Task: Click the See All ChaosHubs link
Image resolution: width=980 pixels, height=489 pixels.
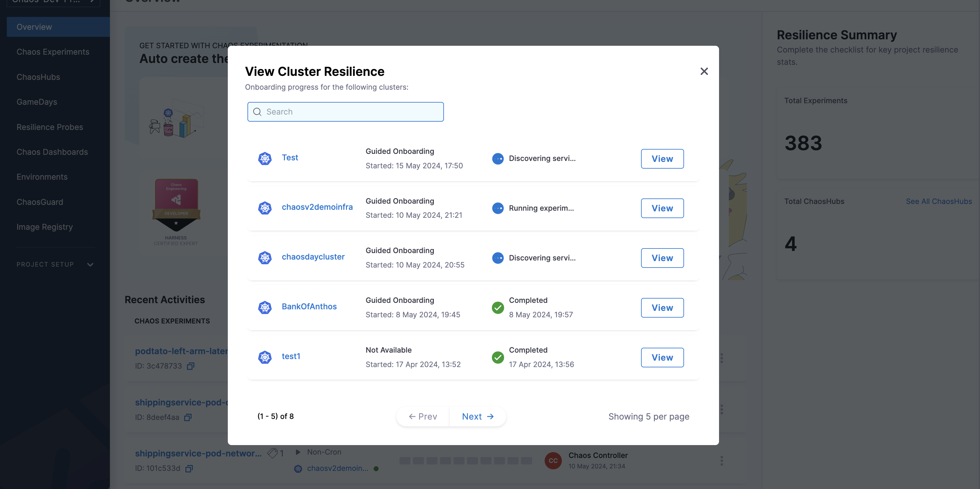Action: click(939, 201)
